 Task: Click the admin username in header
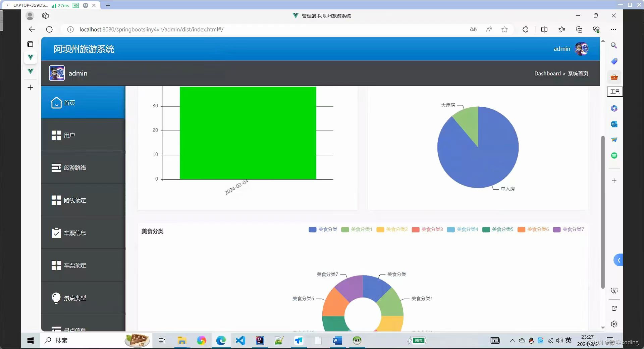click(x=561, y=49)
